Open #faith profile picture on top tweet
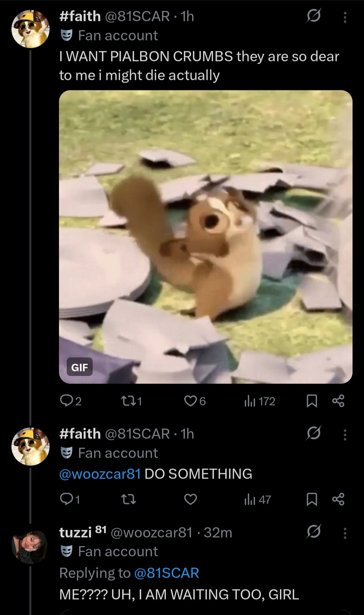Viewport: 364px width, 615px height. [30, 29]
